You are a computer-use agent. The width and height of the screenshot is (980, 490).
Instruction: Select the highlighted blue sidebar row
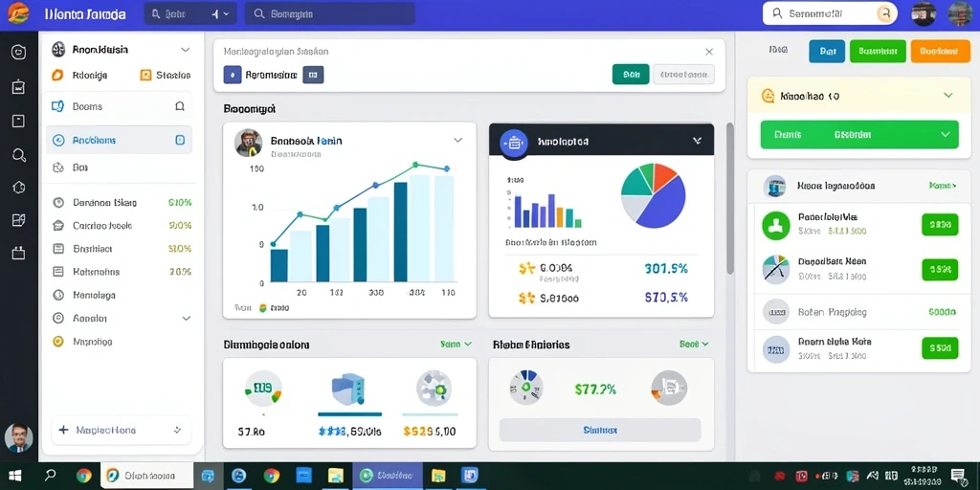tap(120, 140)
